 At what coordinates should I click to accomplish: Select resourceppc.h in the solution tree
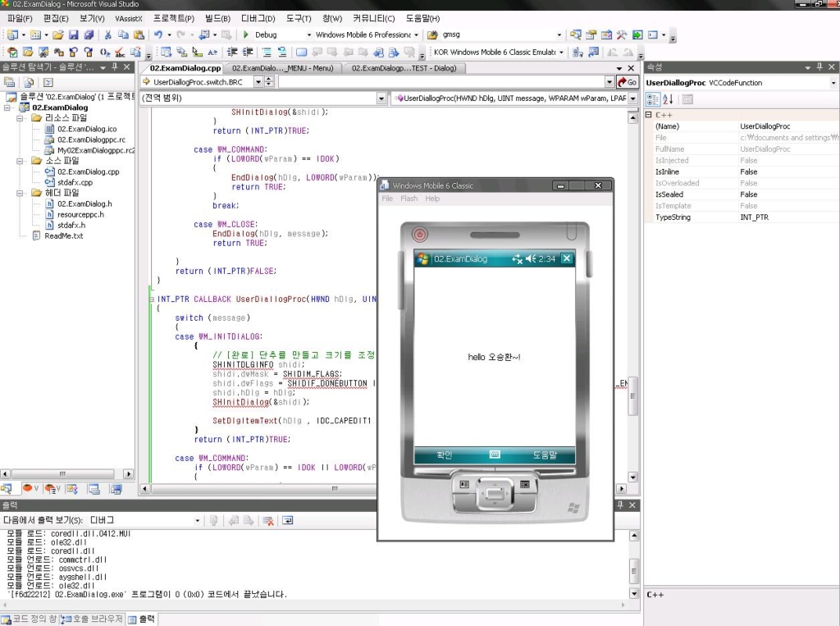[x=80, y=214]
